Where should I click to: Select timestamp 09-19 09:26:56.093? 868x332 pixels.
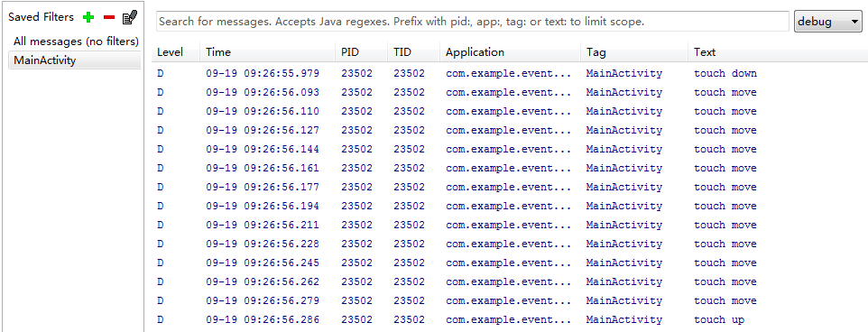click(x=263, y=92)
